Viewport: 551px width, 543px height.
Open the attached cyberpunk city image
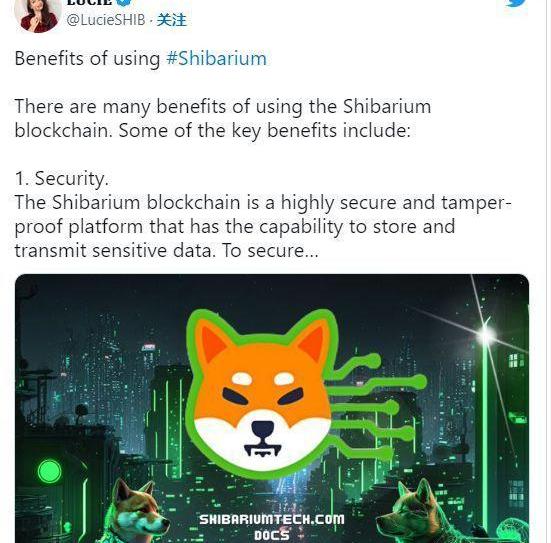(272, 408)
